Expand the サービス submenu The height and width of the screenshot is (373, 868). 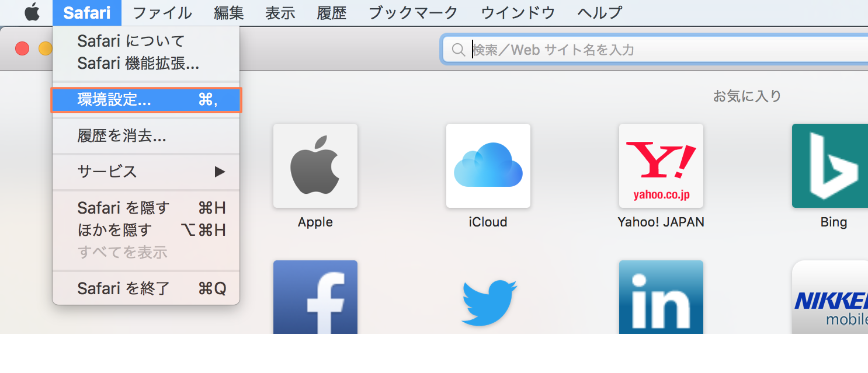146,172
